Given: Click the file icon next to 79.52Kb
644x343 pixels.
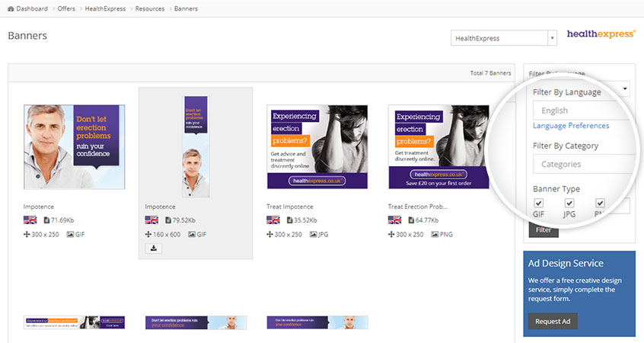Looking at the screenshot, I should 168,220.
